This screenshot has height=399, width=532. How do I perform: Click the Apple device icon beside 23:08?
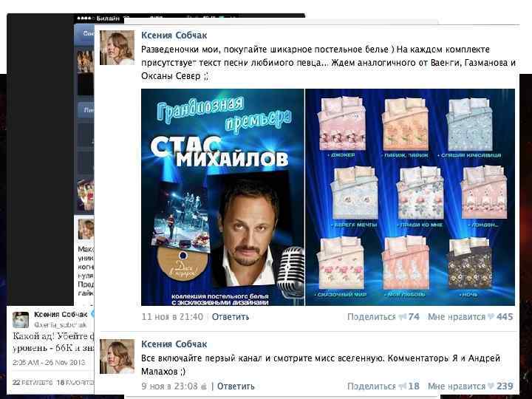click(x=204, y=386)
